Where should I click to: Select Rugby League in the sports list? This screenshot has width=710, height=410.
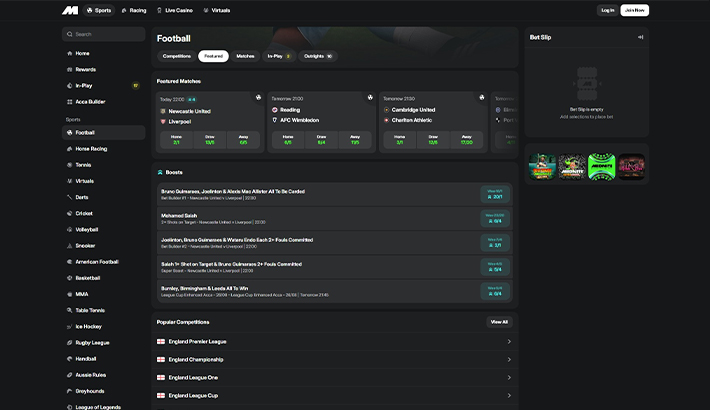pyautogui.click(x=104, y=343)
